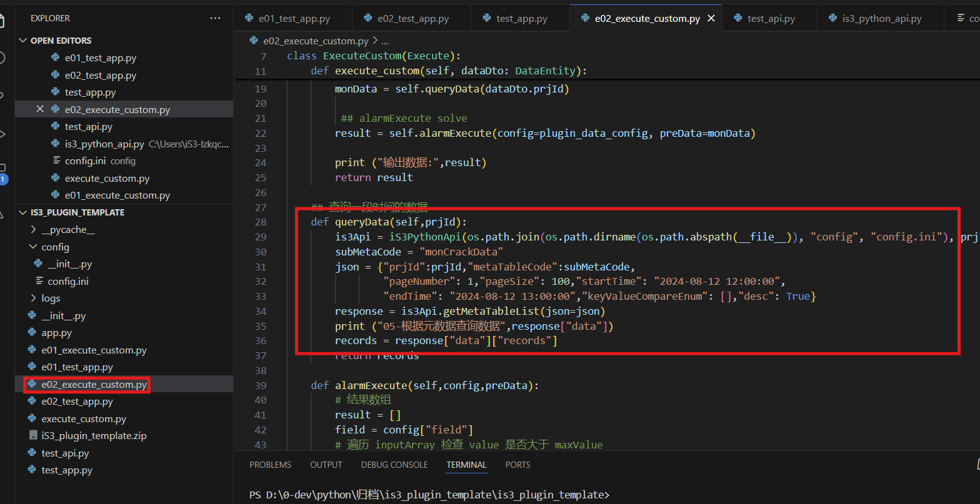Focus the terminal PS prompt line

(429, 495)
